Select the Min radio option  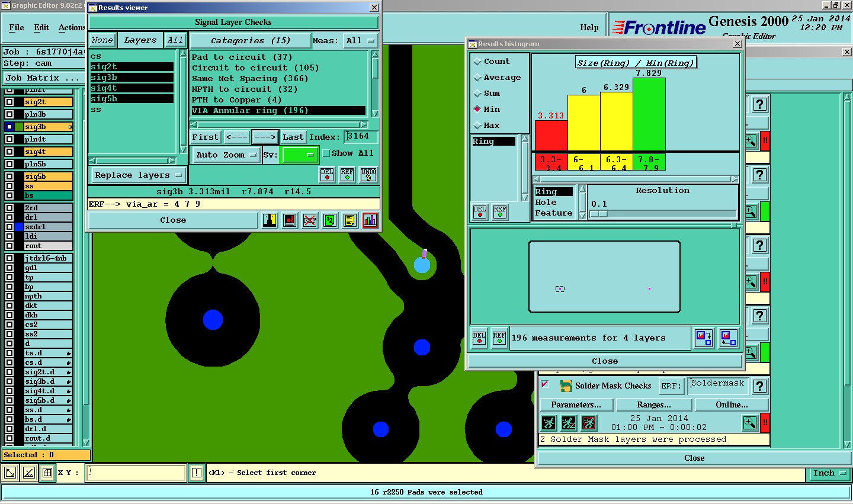point(477,110)
